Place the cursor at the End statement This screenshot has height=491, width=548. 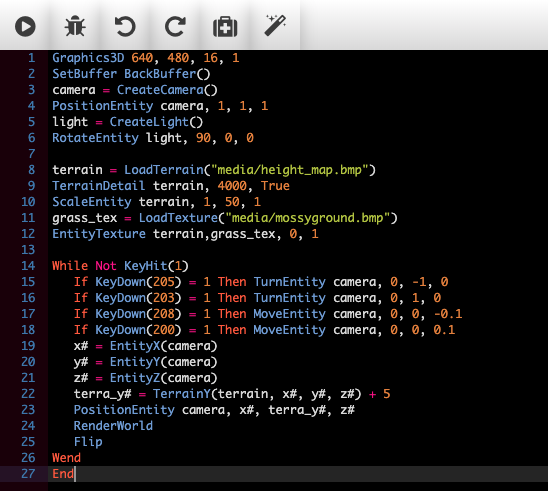[63, 474]
